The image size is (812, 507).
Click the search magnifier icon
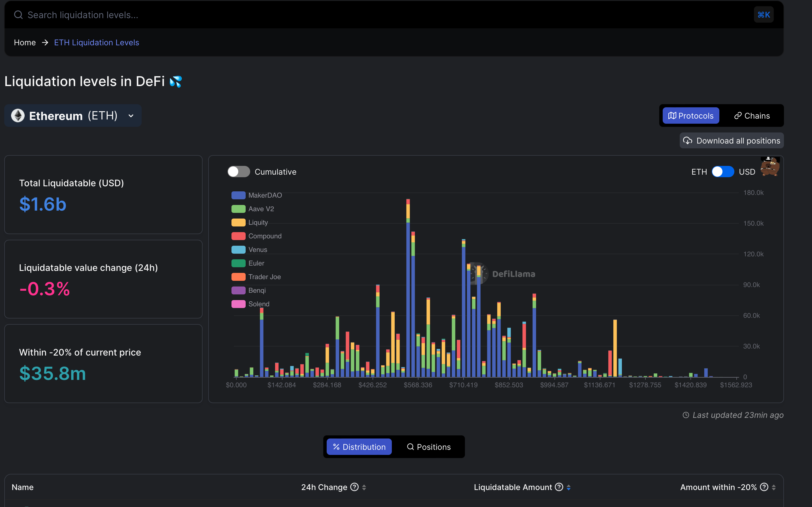point(18,15)
